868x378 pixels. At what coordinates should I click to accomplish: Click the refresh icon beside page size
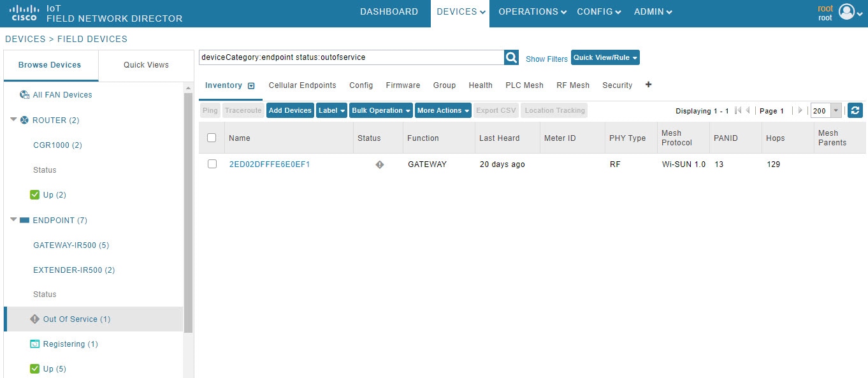coord(855,110)
